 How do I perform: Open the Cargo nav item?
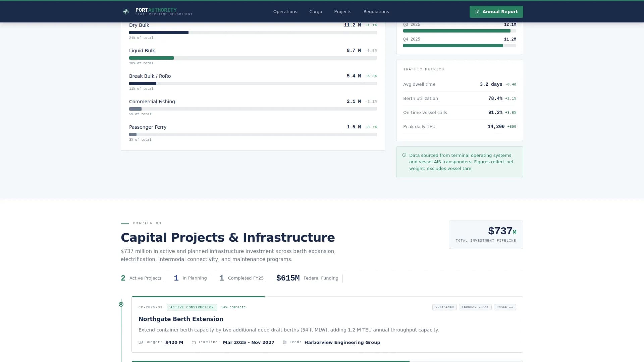point(316,12)
